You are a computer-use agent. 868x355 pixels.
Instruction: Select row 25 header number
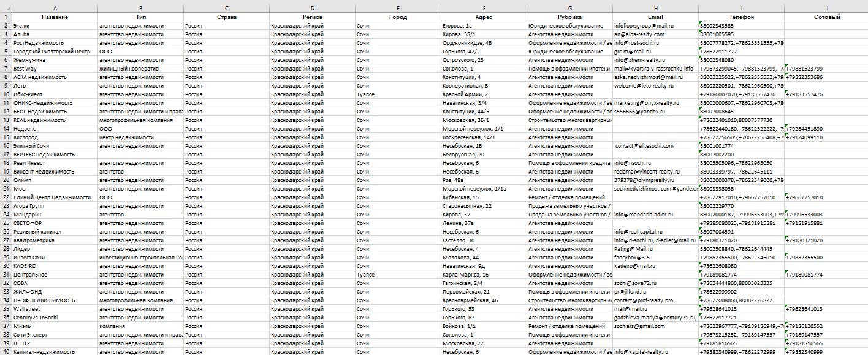click(x=6, y=223)
